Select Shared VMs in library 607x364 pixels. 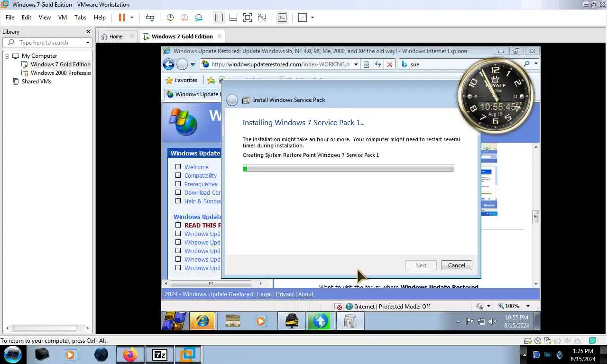[x=36, y=82]
